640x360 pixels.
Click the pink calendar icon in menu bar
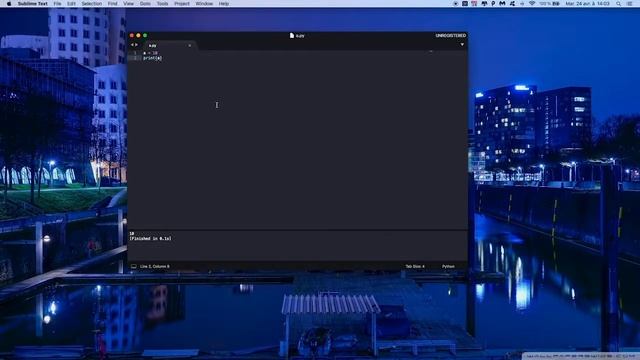(474, 4)
